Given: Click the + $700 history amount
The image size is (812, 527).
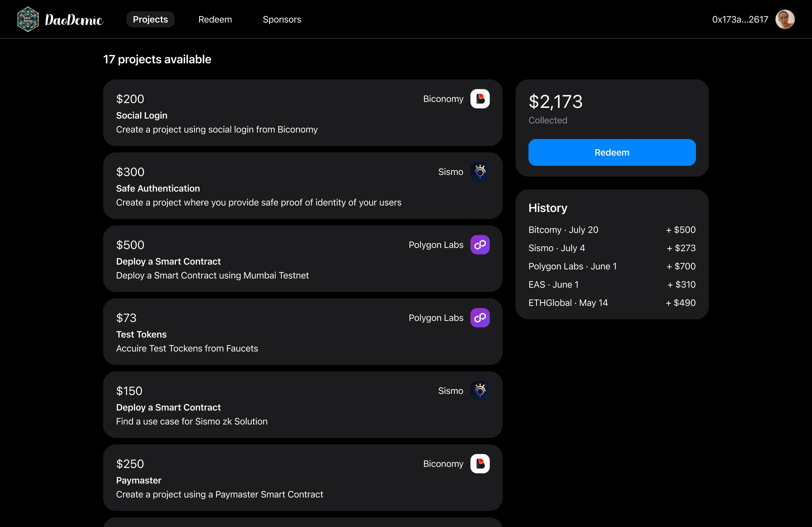Looking at the screenshot, I should (x=681, y=266).
